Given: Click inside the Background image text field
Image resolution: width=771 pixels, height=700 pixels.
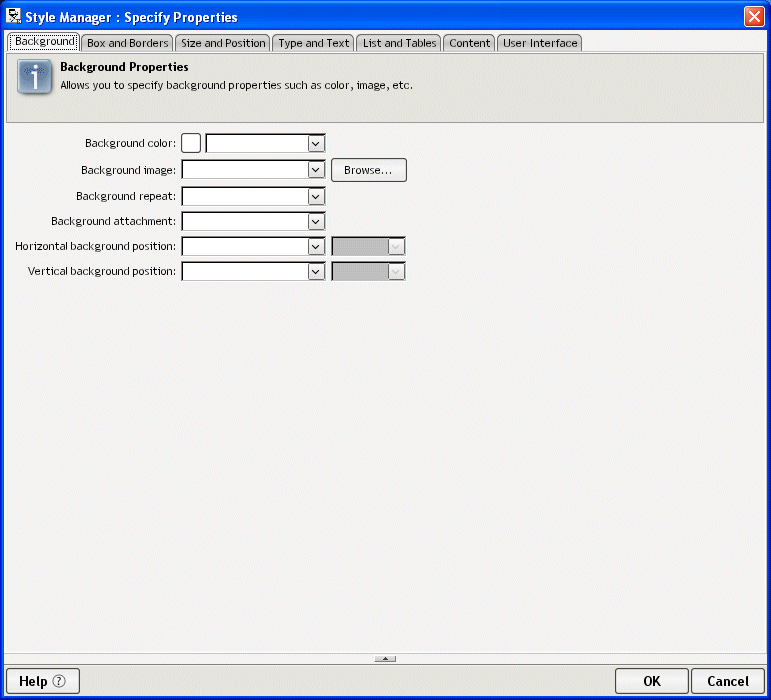Looking at the screenshot, I should point(245,170).
